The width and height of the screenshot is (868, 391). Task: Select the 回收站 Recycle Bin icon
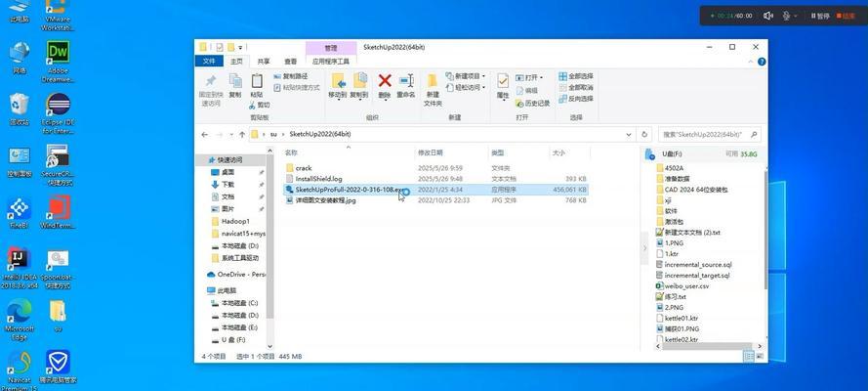[x=20, y=109]
